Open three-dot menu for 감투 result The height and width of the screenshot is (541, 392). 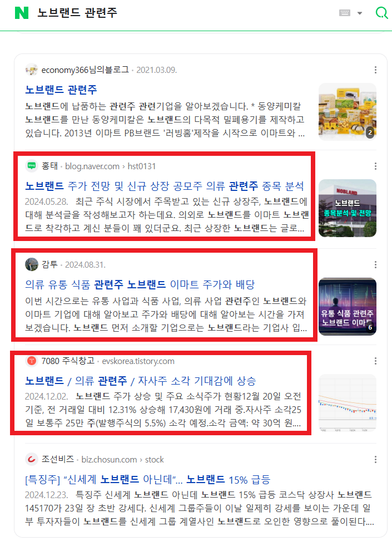375,264
